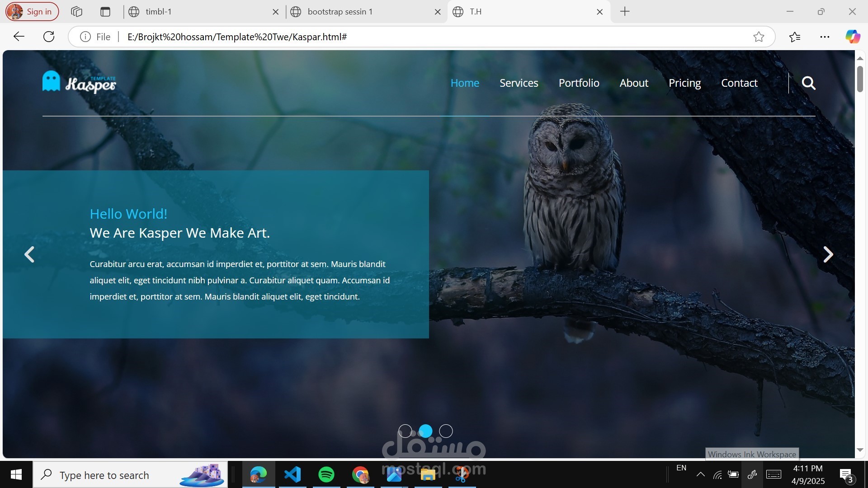Open Spotify from the taskbar

point(326,474)
